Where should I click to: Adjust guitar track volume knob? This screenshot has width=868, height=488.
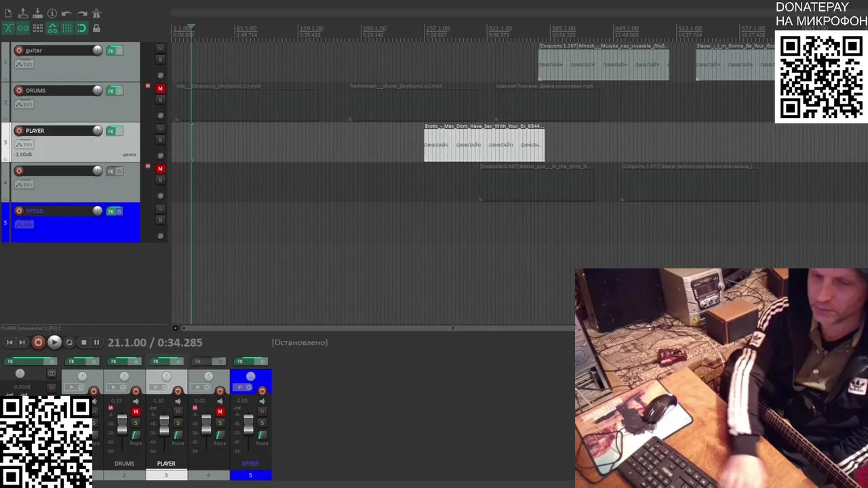(x=98, y=50)
